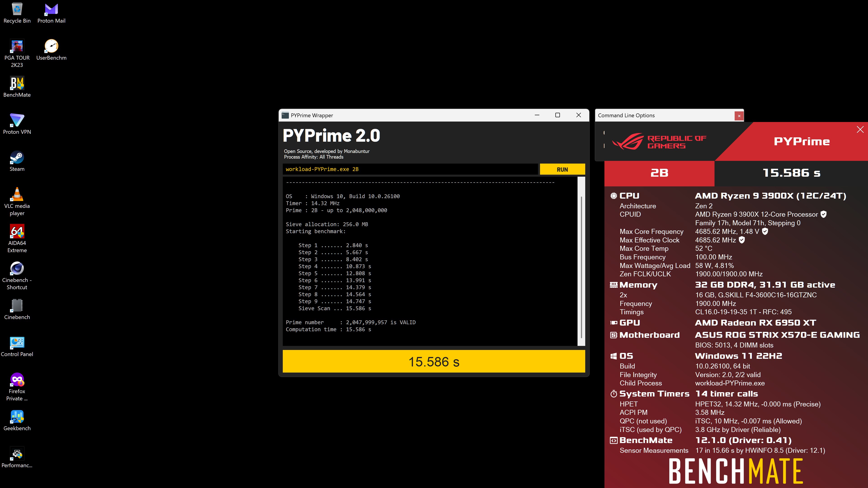
Task: Click the yellow RUN button
Action: [562, 169]
